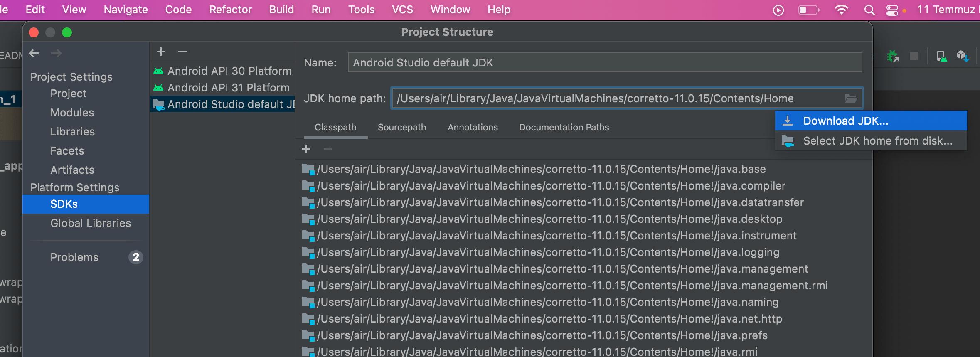This screenshot has width=980, height=357.
Task: Select the java.instrument classpath entry
Action: click(549, 236)
